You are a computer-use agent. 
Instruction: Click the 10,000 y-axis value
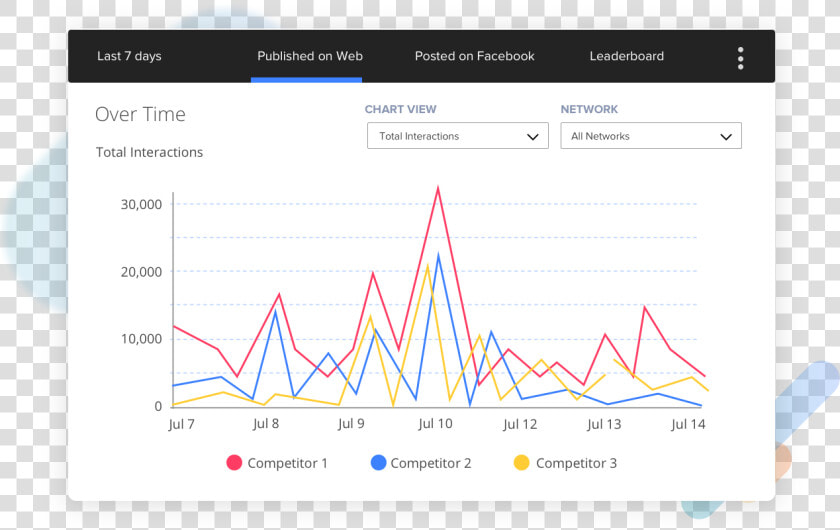pyautogui.click(x=141, y=339)
